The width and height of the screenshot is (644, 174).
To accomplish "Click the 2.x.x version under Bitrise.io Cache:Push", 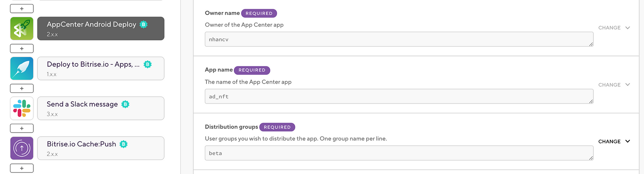I will click(52, 154).
